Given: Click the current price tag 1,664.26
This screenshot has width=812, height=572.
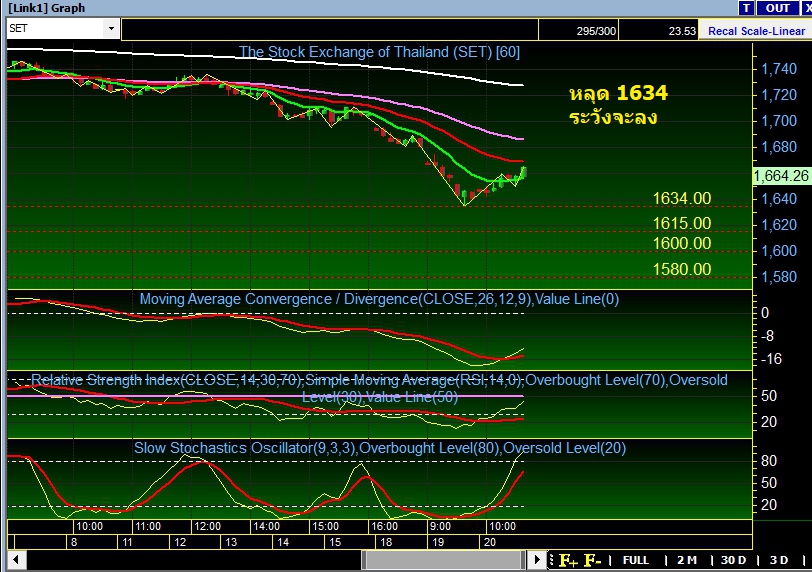Looking at the screenshot, I should pos(781,176).
